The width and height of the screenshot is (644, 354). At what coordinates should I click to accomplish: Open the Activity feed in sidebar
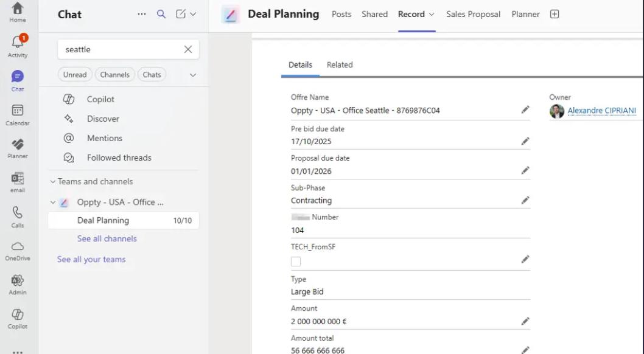tap(18, 46)
